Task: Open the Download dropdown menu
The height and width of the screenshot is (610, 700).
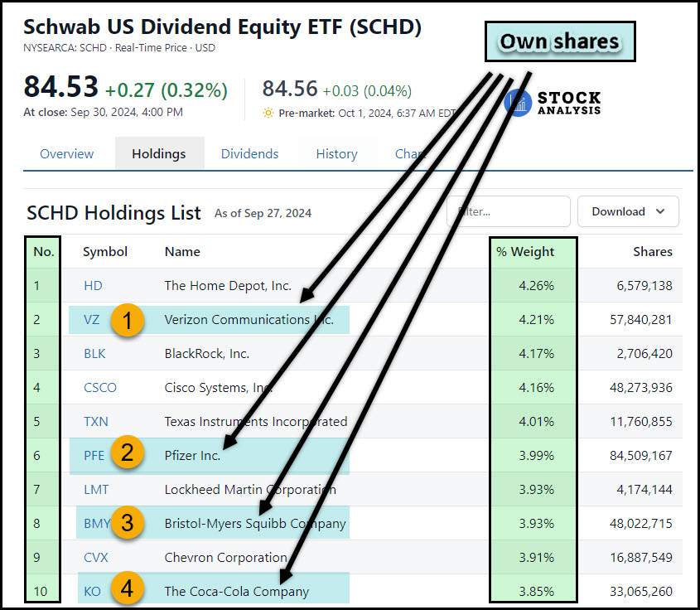Action: (x=628, y=211)
